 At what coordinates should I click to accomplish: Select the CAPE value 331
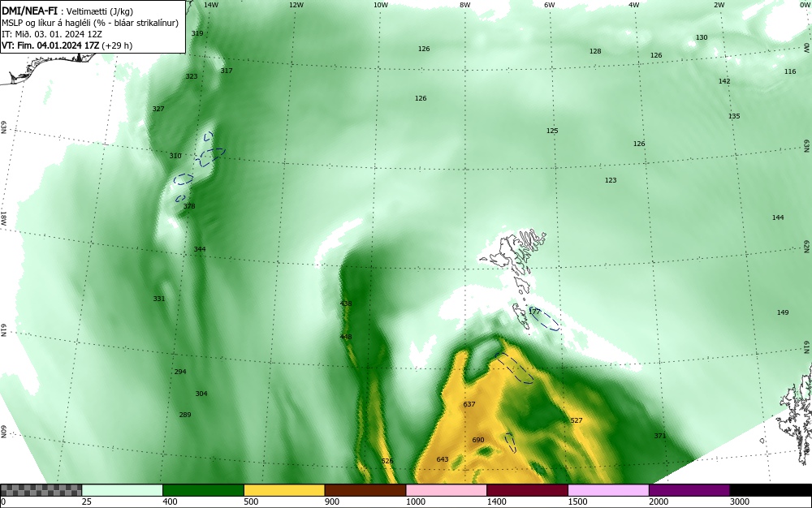pos(159,299)
